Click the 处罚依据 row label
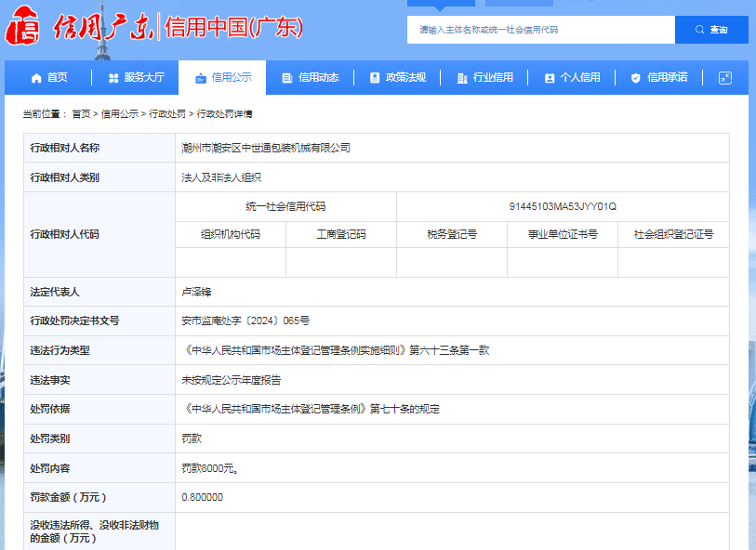The image size is (756, 550). coord(49,410)
